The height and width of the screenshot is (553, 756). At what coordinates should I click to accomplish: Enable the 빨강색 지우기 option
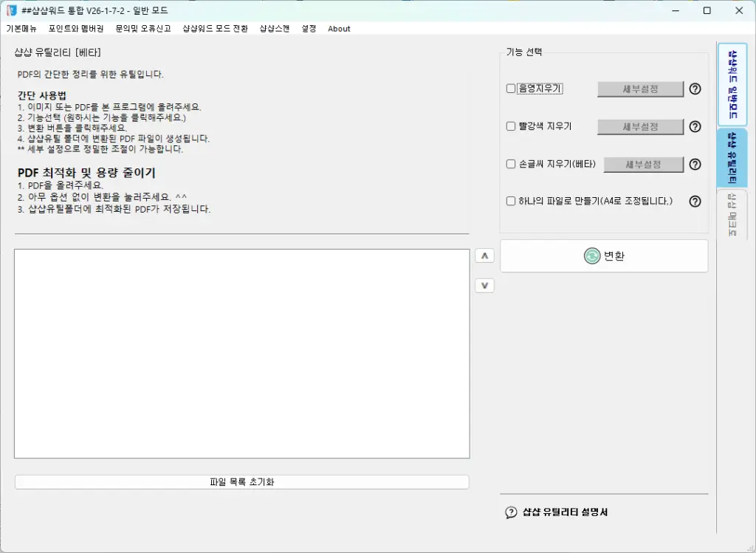(509, 126)
